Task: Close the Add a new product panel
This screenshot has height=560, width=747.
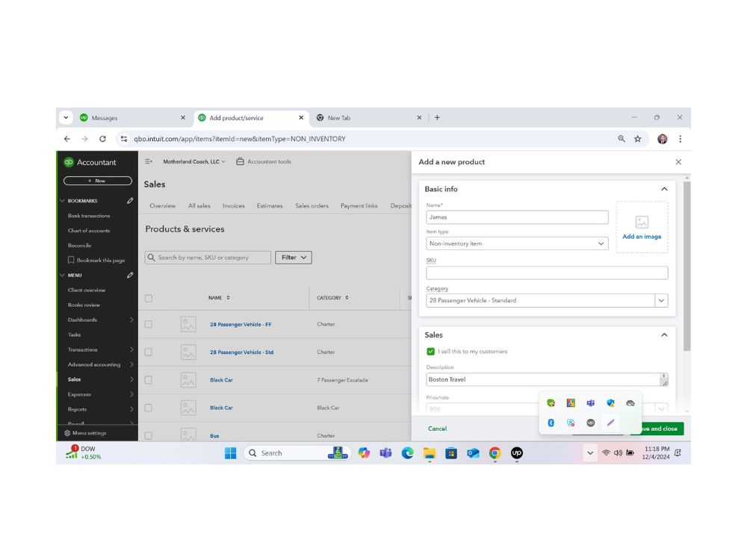Action: point(678,162)
